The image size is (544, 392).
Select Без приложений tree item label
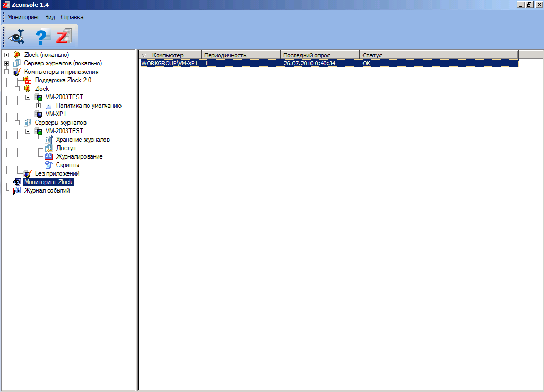pos(57,173)
